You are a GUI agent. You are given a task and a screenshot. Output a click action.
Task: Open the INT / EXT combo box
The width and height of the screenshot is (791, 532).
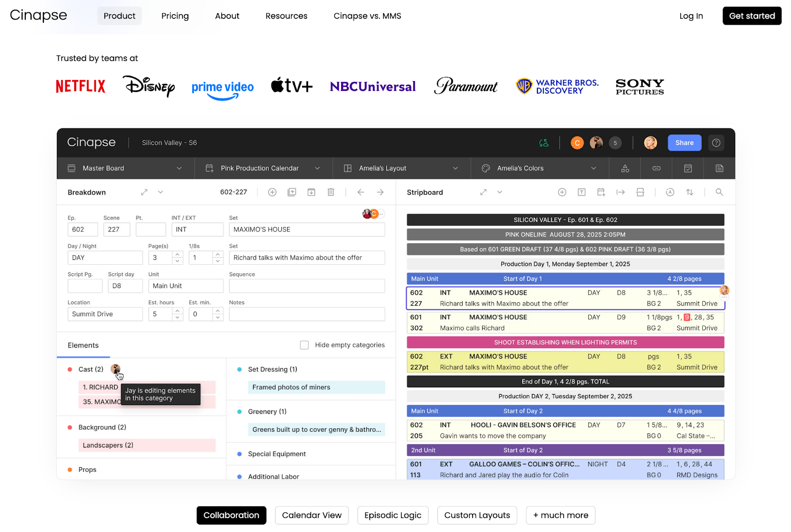coord(197,229)
